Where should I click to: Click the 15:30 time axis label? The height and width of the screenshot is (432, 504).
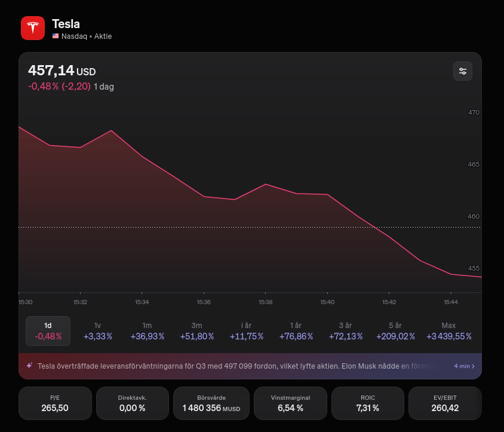26,302
